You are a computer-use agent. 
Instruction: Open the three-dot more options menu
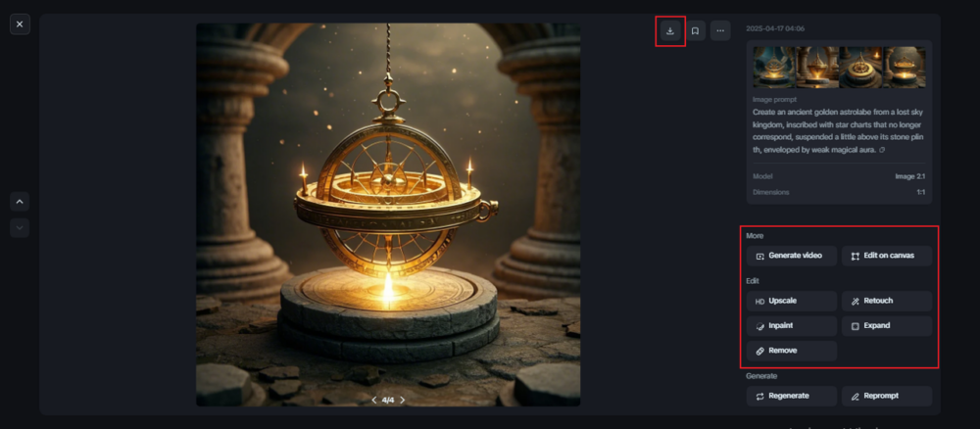720,30
